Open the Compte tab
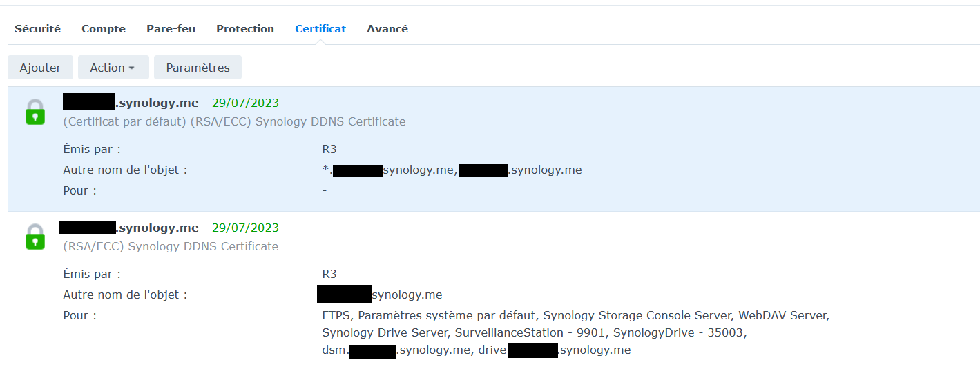 (104, 29)
